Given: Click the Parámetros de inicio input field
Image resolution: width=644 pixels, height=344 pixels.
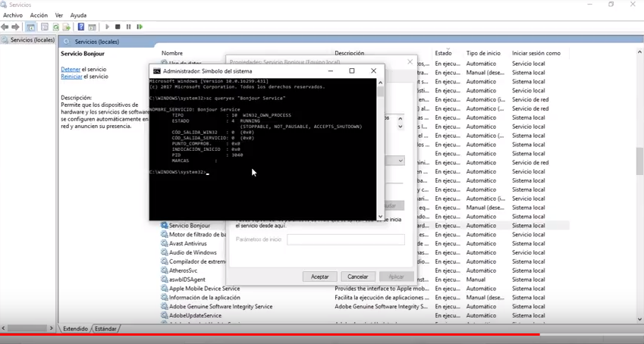Looking at the screenshot, I should coord(346,239).
